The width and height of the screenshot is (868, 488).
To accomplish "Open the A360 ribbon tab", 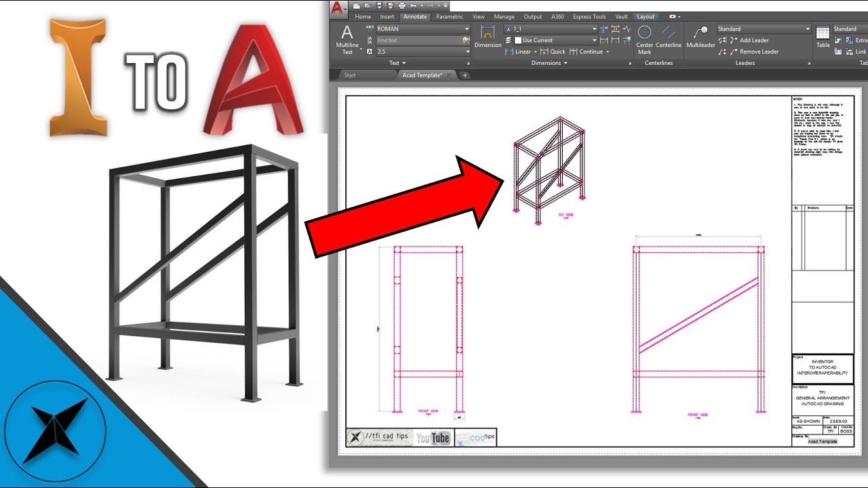I will 557,16.
